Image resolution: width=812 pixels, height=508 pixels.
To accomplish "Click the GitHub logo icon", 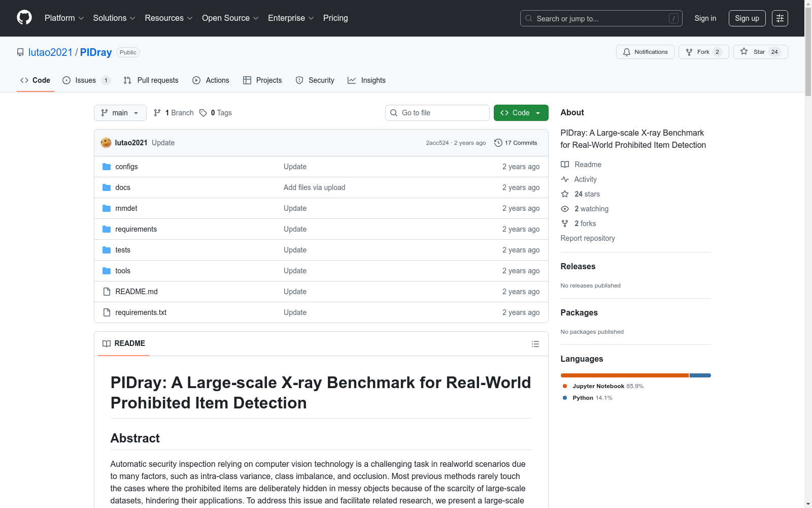I will tap(24, 18).
